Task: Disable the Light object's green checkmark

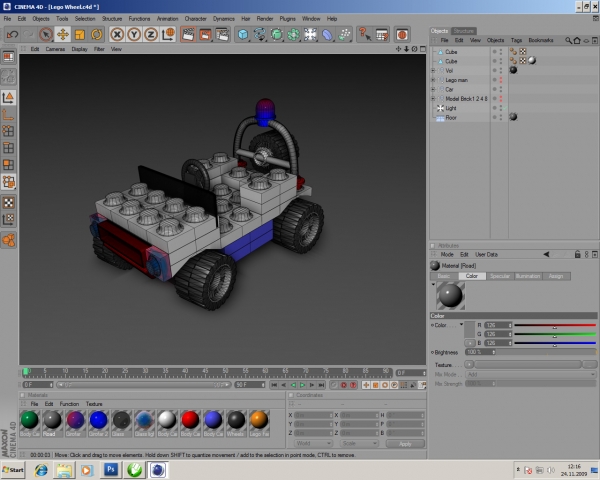Action: (505, 108)
